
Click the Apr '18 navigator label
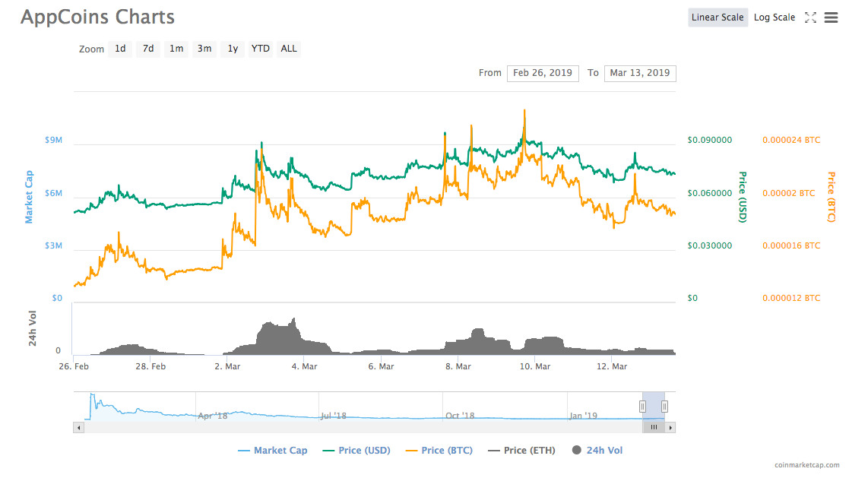(213, 416)
